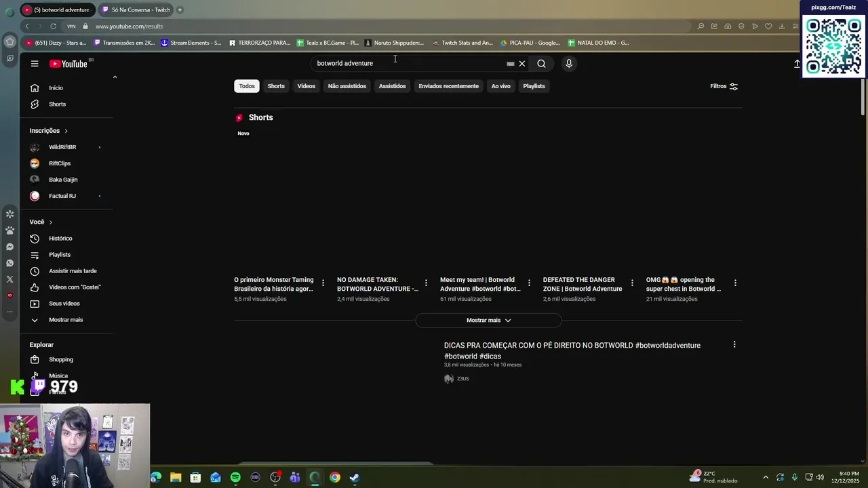Open the weather widget showing 22°C

[x=713, y=477]
